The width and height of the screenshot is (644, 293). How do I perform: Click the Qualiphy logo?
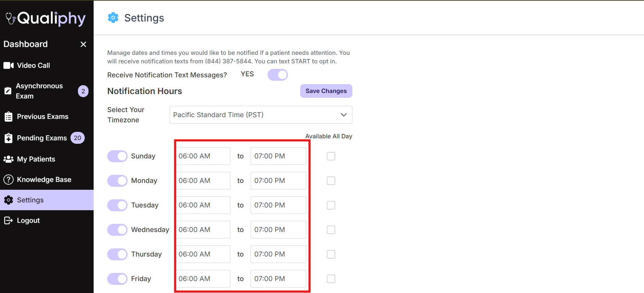click(46, 18)
